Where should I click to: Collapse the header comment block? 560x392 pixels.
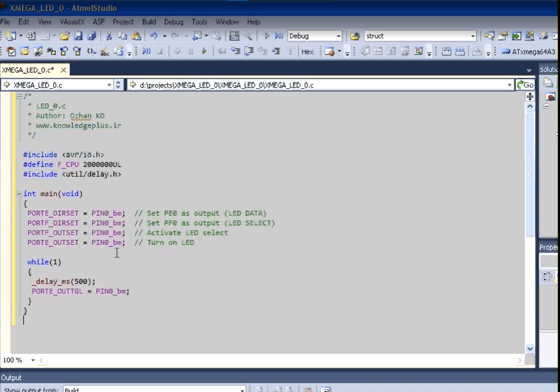19,96
